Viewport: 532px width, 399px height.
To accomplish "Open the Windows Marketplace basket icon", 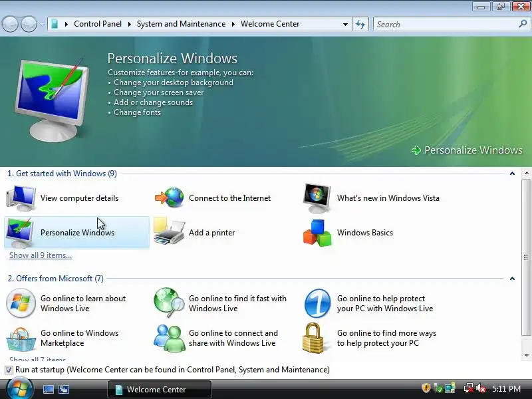I will [x=21, y=339].
